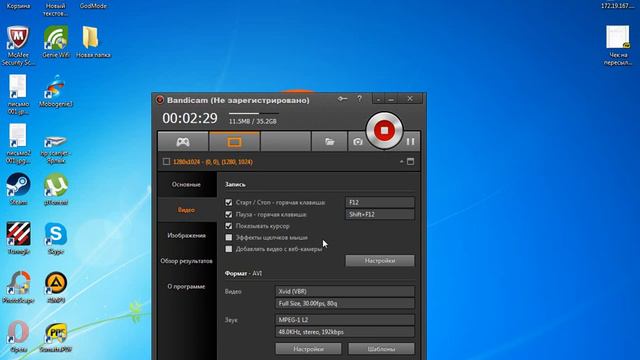The image size is (640, 360).
Task: Open the Шаблоны presets button
Action: point(381,349)
